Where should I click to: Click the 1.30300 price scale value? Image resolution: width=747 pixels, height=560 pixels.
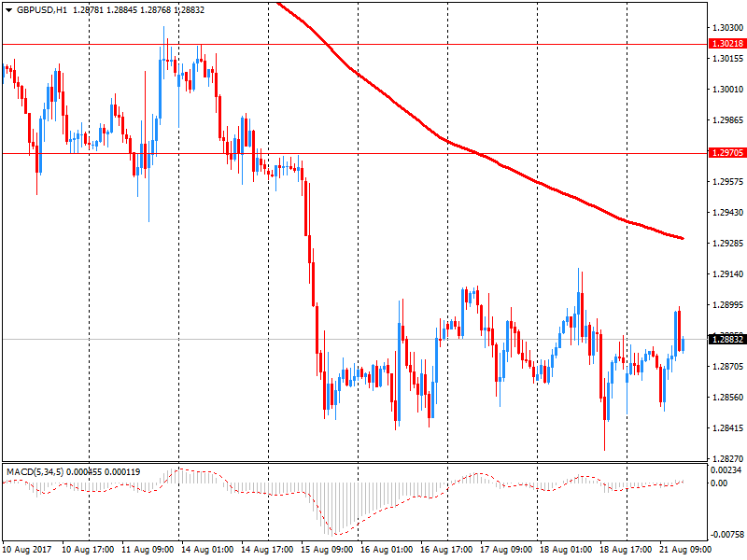pyautogui.click(x=727, y=28)
